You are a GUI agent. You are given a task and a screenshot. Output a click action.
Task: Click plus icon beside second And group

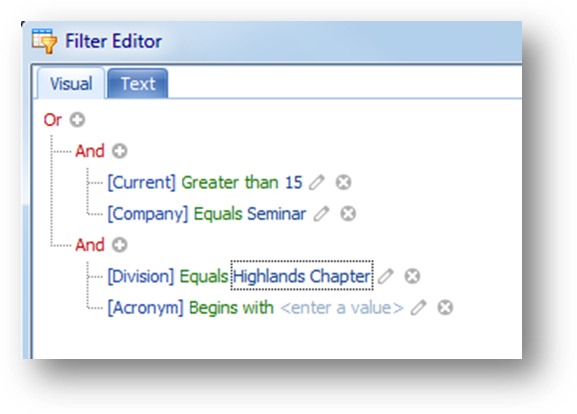click(120, 245)
